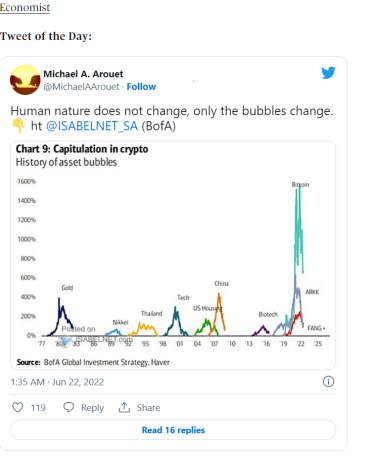
Task: Like the tweet with heart icon
Action: tap(18, 407)
